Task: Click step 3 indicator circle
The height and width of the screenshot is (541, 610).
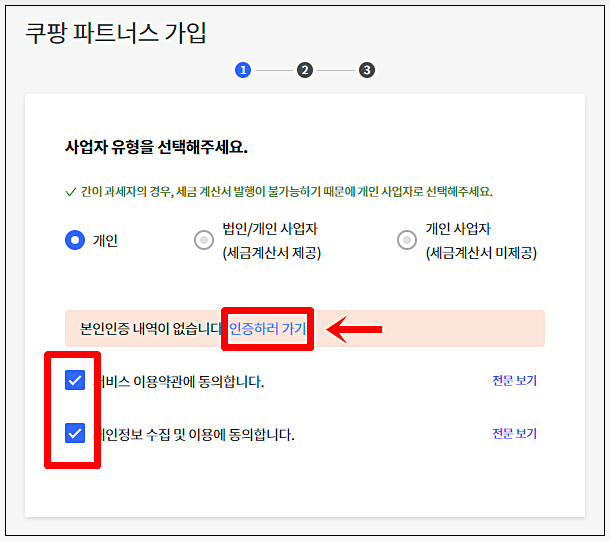Action: (x=367, y=70)
